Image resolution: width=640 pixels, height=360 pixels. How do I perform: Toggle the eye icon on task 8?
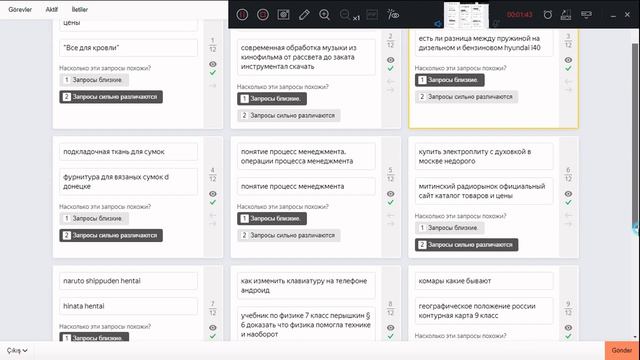[x=391, y=328]
